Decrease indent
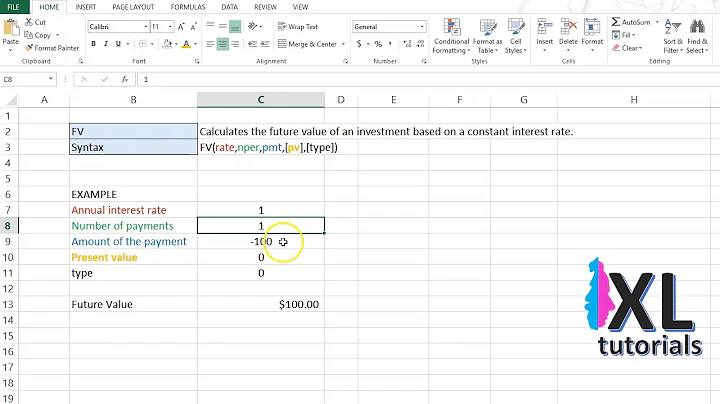This screenshot has width=720, height=404. [253, 44]
